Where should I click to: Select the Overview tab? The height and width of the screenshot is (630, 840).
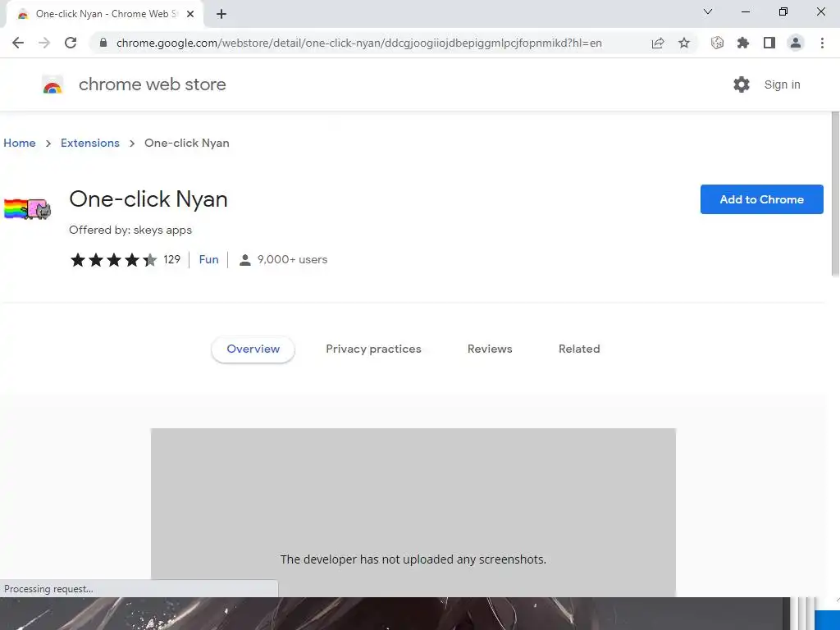(x=253, y=349)
